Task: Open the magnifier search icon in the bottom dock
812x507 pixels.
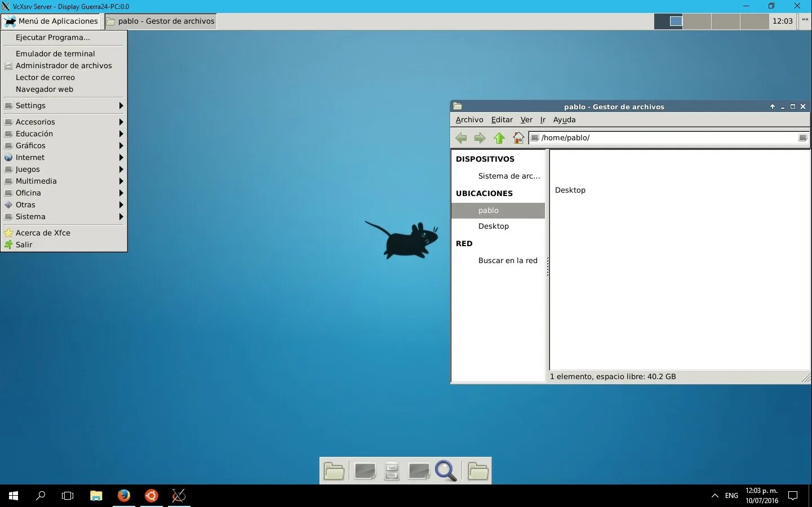Action: click(446, 471)
